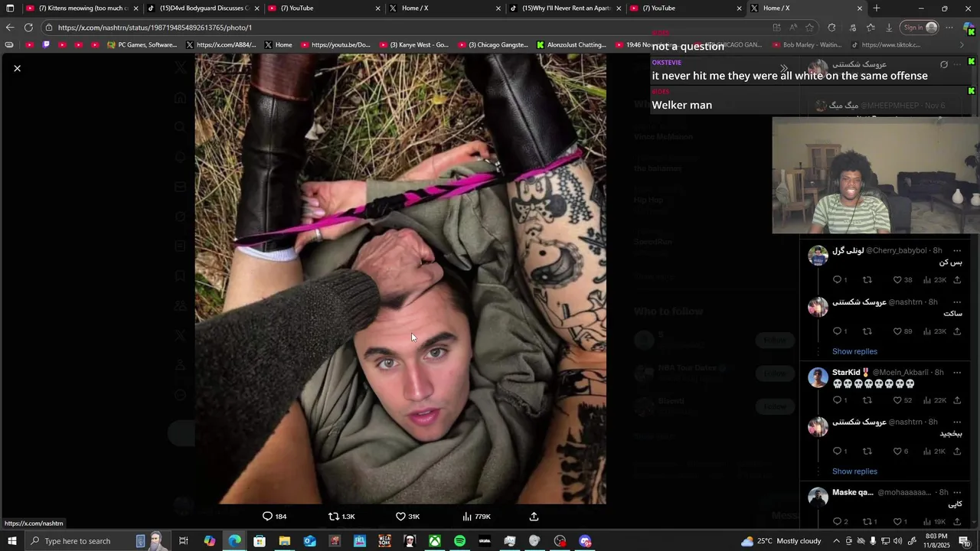
Task: Reload the current page
Action: coord(28,28)
